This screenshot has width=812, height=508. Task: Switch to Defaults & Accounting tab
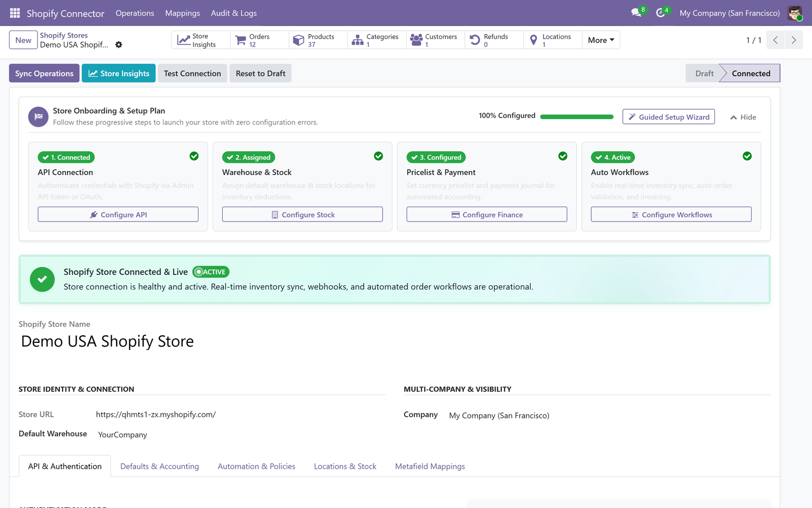pos(159,466)
